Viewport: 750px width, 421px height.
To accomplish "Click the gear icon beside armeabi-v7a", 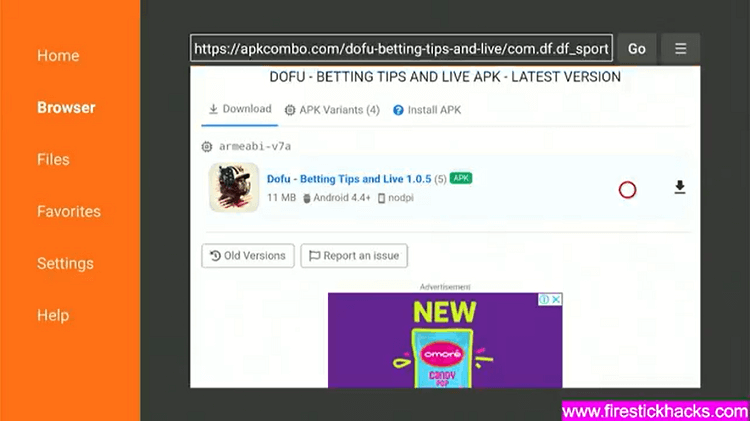I will pos(207,146).
